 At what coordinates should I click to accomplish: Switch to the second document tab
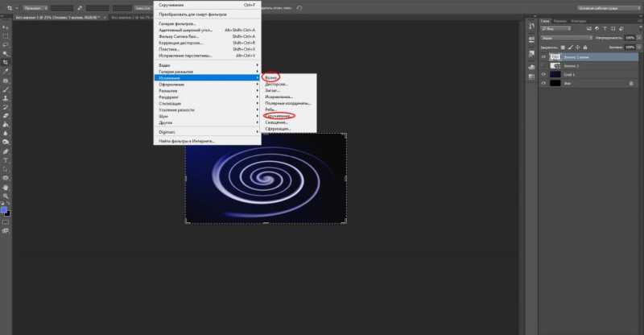tap(131, 18)
